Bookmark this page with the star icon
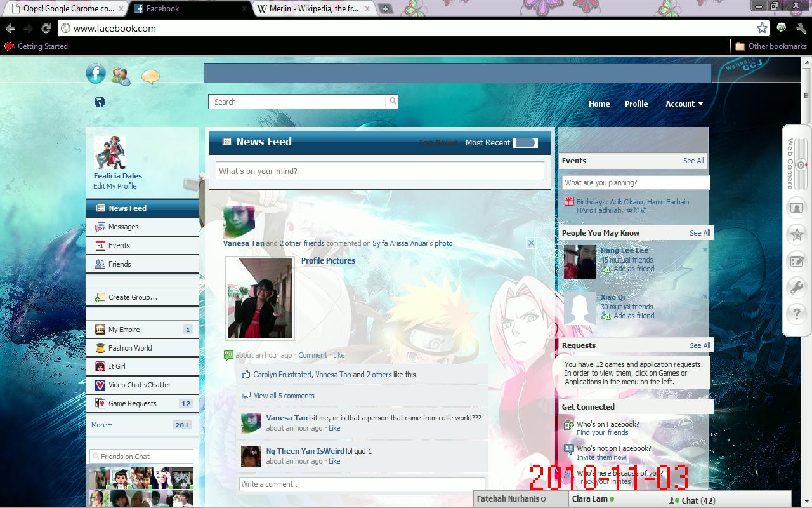812x508 pixels. pyautogui.click(x=762, y=28)
